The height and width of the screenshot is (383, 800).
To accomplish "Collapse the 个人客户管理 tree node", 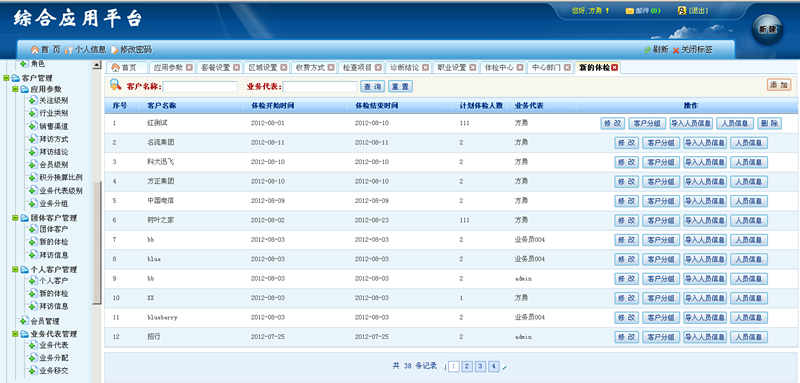I will (15, 269).
